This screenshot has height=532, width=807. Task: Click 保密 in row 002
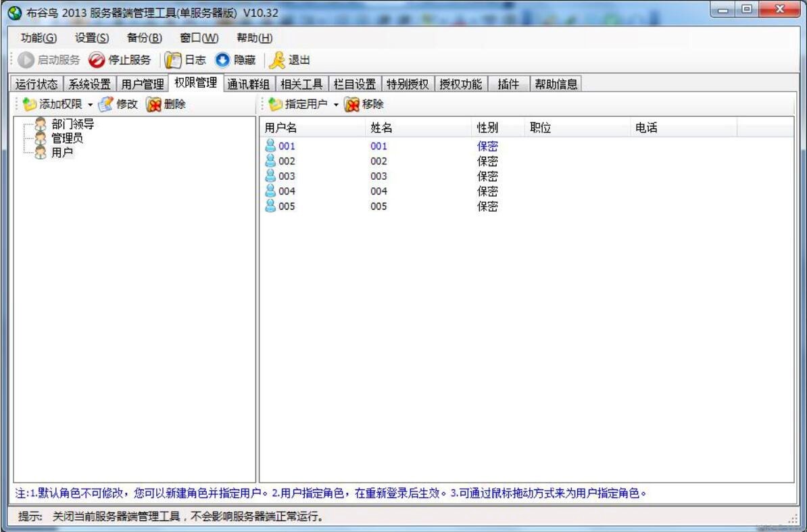coord(487,161)
